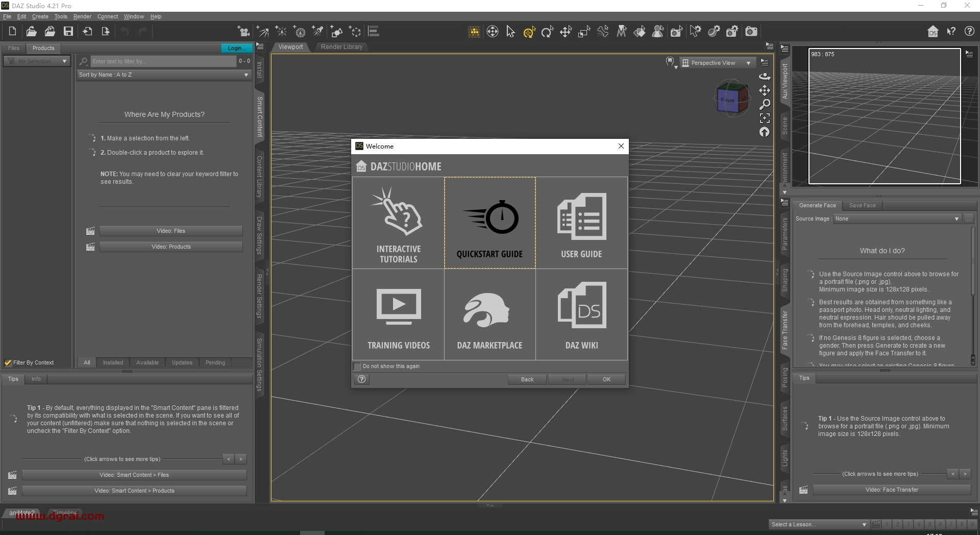
Task: Click the orbit control in viewport
Action: [765, 77]
